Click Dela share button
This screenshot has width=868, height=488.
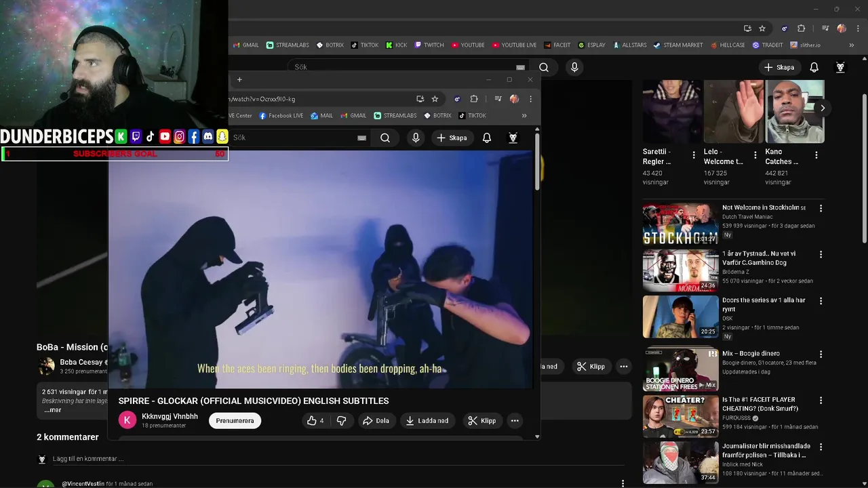(376, 421)
